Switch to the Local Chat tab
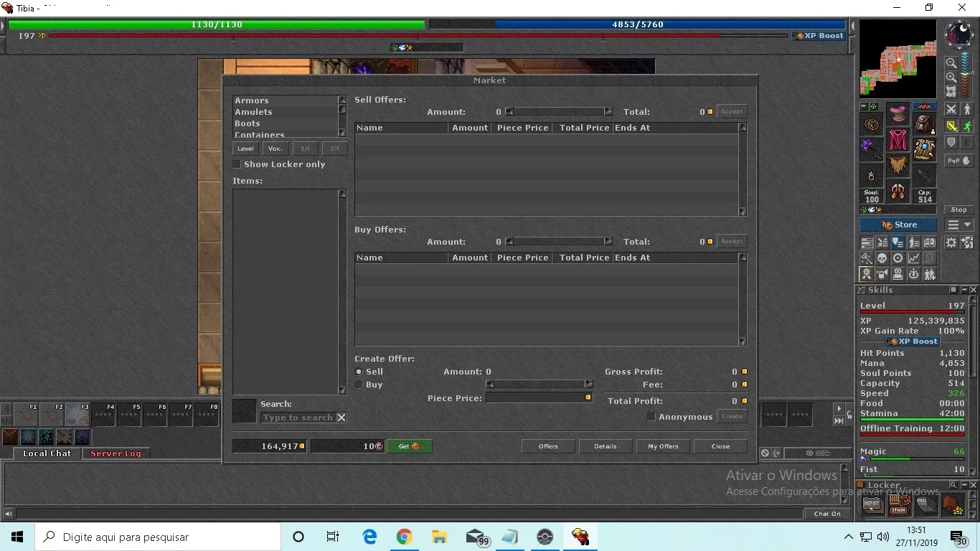980x551 pixels. click(47, 453)
